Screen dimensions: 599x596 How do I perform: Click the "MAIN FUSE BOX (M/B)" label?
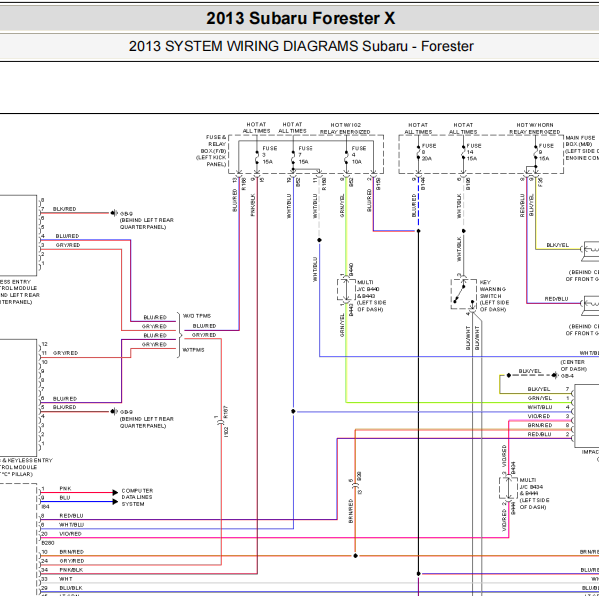pos(580,141)
